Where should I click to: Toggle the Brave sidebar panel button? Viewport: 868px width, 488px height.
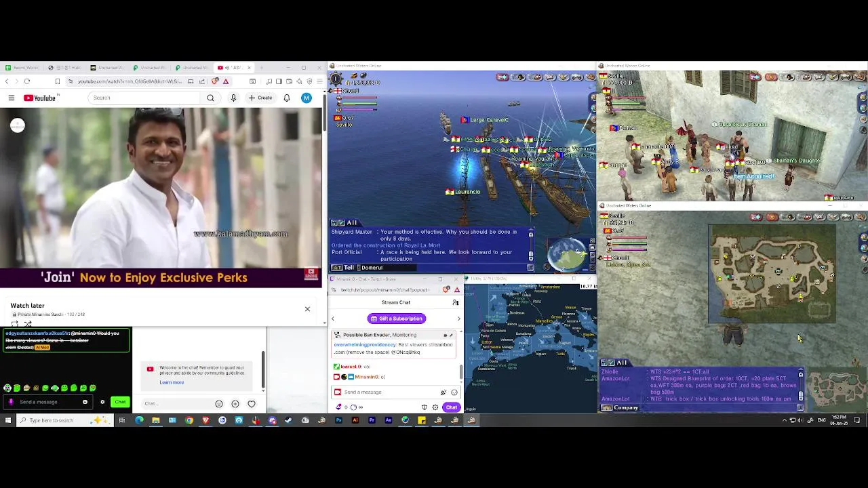pyautogui.click(x=279, y=81)
